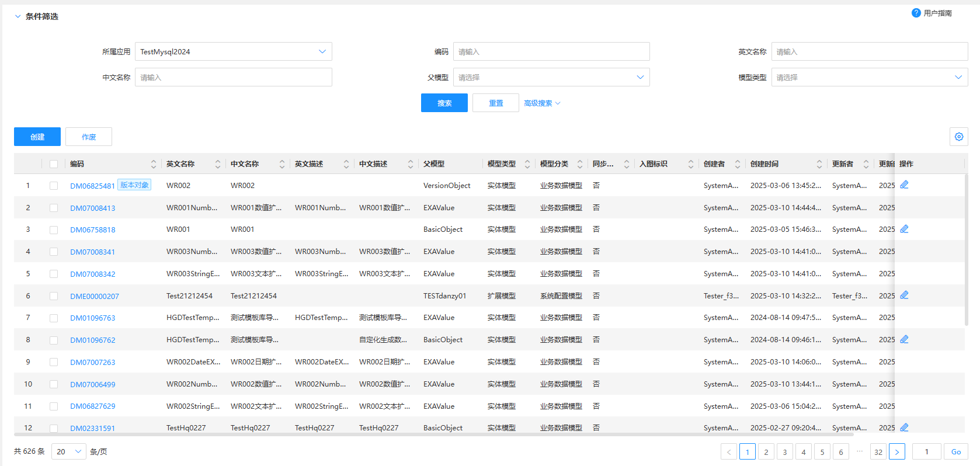This screenshot has width=980, height=466.
Task: Open model link DME00000207
Action: click(95, 296)
